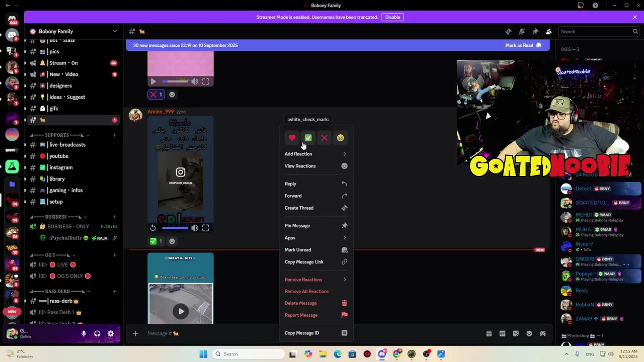Open the gift icon in message bar
Image resolution: width=644 pixels, height=362 pixels.
(x=489, y=333)
